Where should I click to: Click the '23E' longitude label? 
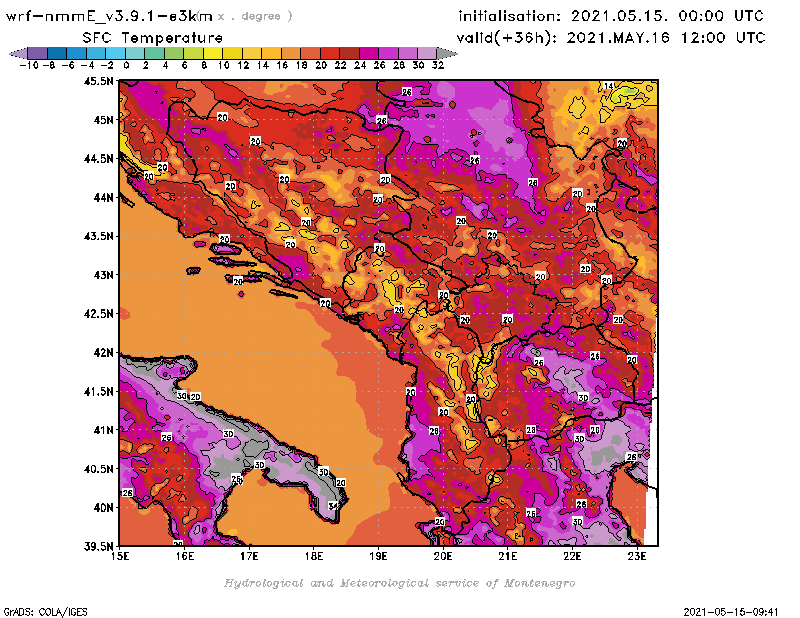coord(637,556)
